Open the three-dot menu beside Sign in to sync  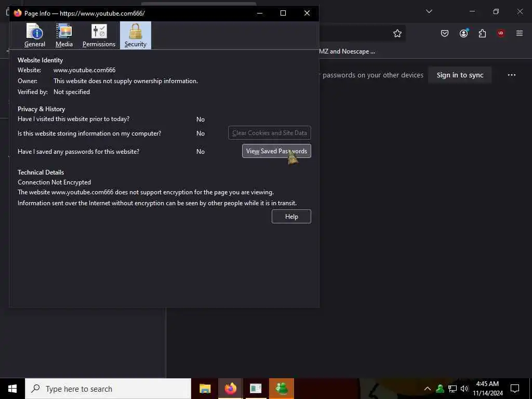pyautogui.click(x=512, y=75)
